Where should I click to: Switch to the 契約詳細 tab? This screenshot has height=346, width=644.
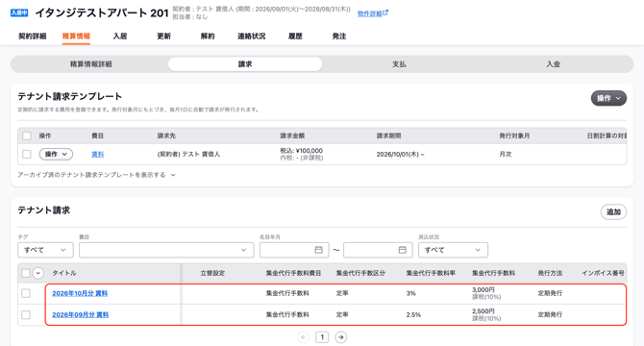click(x=33, y=37)
